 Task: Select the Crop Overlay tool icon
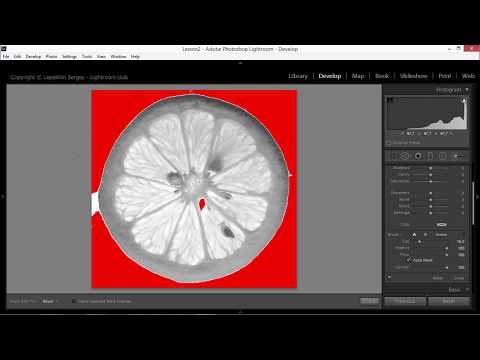(x=393, y=156)
